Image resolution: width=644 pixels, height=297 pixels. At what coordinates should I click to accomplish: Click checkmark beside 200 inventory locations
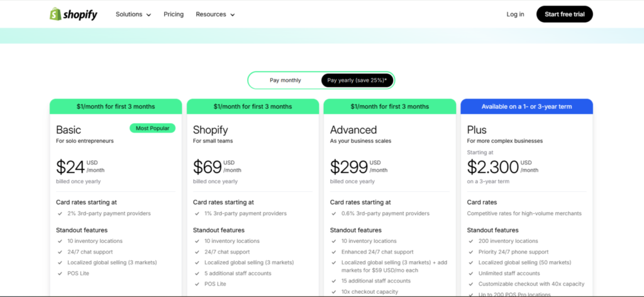[470, 242]
